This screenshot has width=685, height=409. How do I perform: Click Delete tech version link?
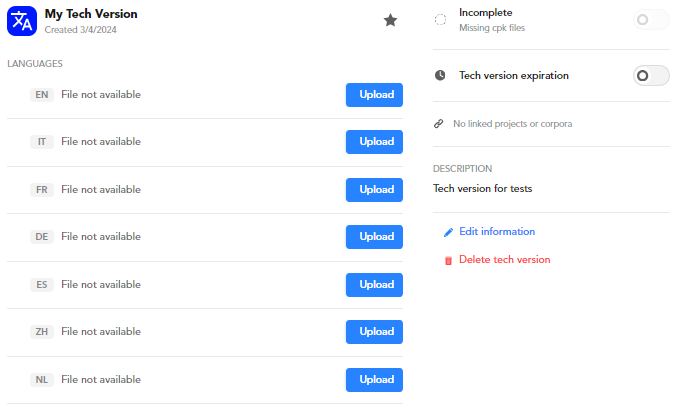click(x=504, y=260)
